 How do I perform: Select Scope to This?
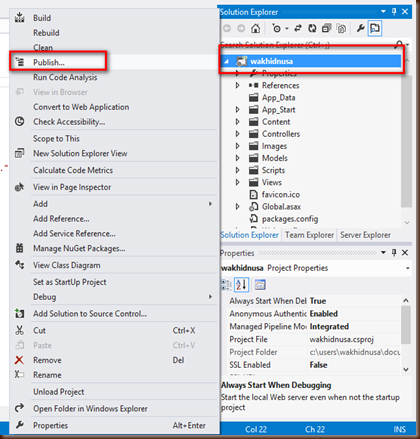tap(114, 139)
